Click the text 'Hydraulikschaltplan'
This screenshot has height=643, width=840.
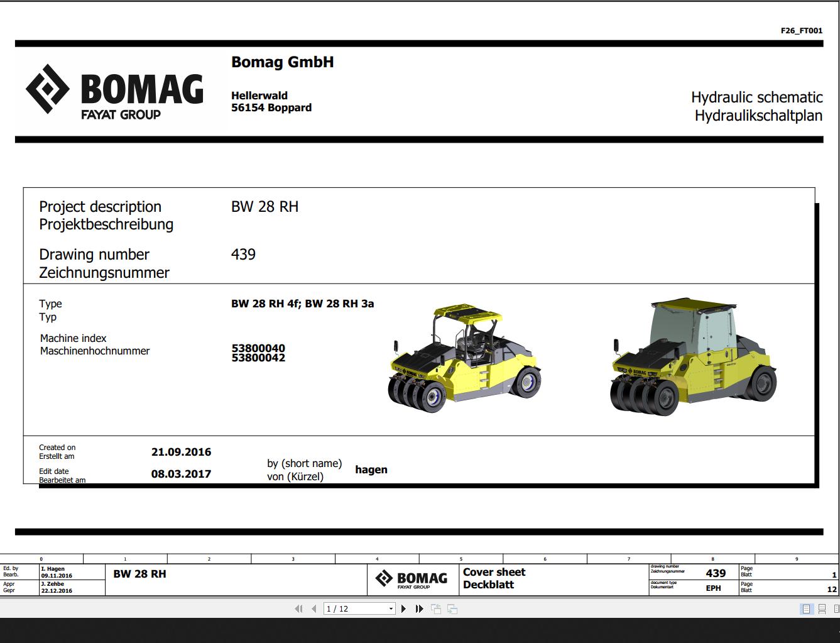[x=758, y=116]
